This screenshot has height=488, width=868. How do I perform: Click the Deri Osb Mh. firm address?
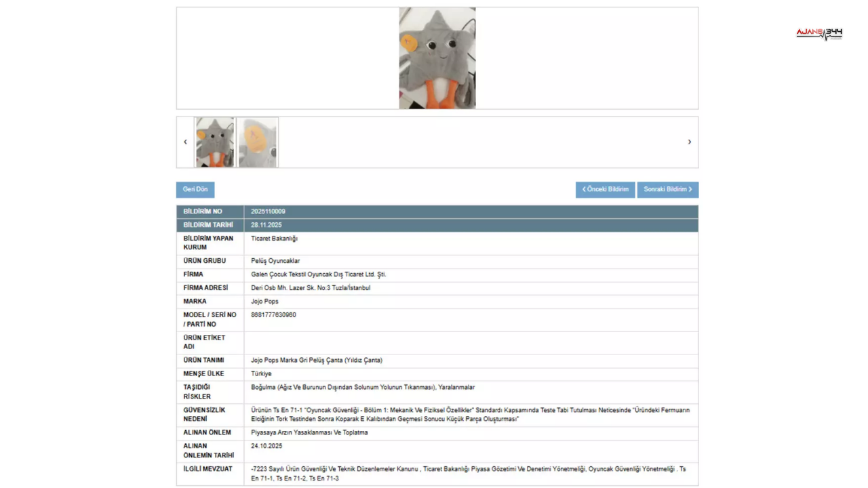(310, 288)
